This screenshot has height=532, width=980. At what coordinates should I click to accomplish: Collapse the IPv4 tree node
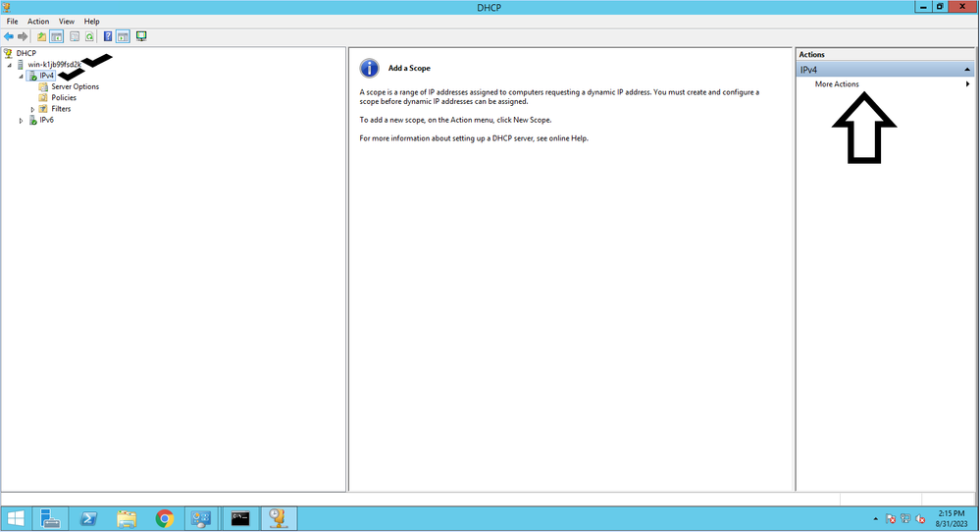coord(21,76)
